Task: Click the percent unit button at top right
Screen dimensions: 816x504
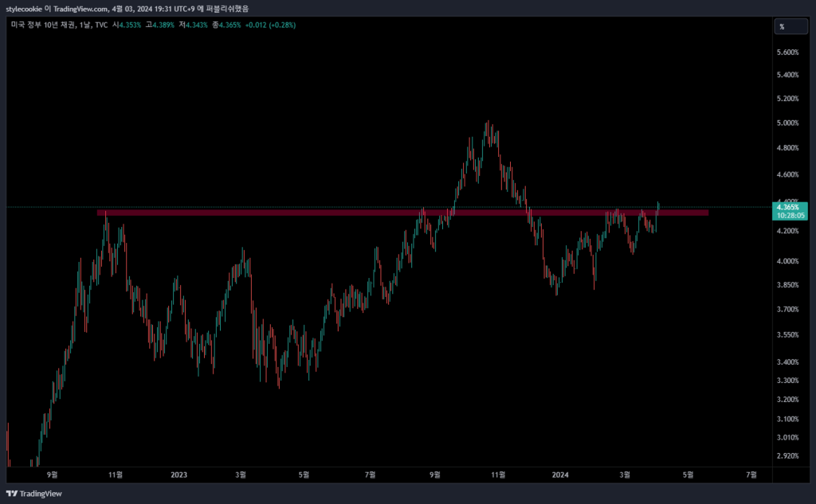Action: (x=782, y=26)
